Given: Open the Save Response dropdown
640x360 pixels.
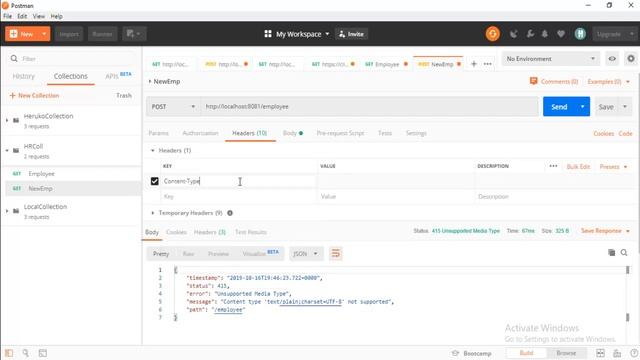Looking at the screenshot, I should click(605, 231).
